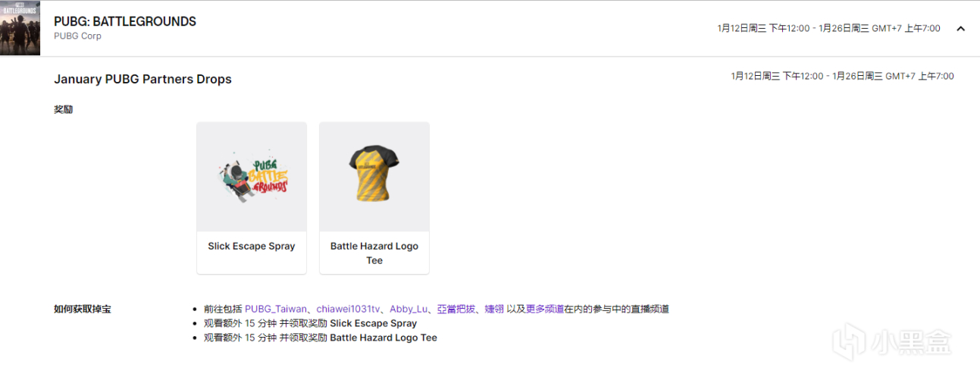
Task: Click the PUBG: BATTLEGROUNDS title text
Action: click(x=125, y=21)
